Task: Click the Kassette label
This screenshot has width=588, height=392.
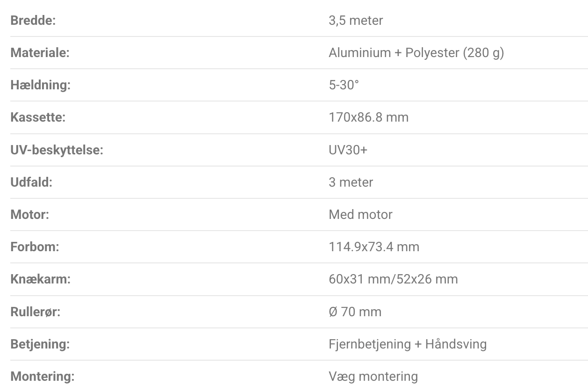Action: (38, 117)
